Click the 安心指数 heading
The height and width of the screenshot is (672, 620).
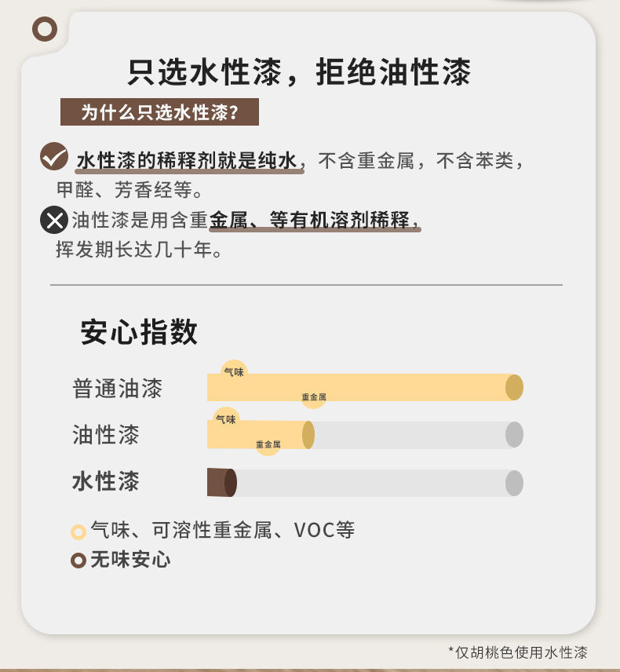pyautogui.click(x=139, y=332)
